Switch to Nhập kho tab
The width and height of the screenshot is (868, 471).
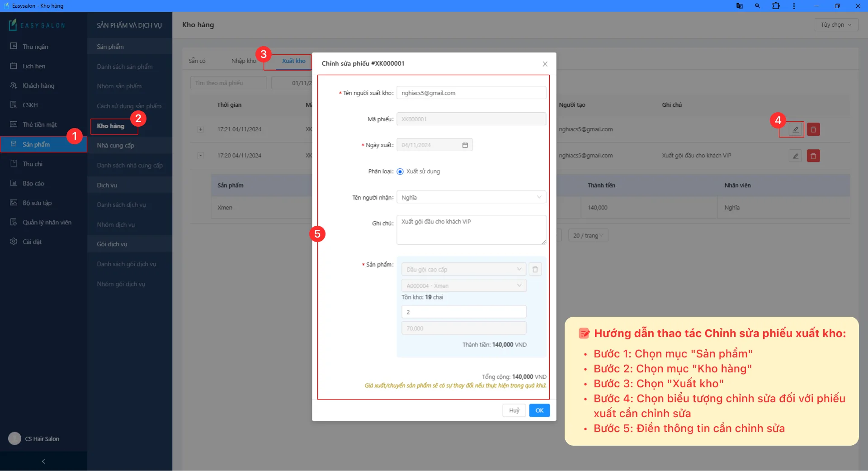244,61
